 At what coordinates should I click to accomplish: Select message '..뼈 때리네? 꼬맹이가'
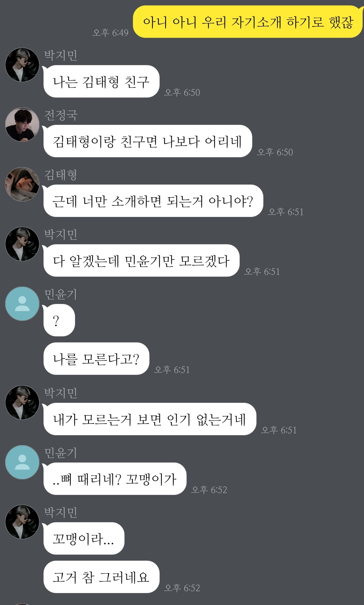tap(115, 479)
